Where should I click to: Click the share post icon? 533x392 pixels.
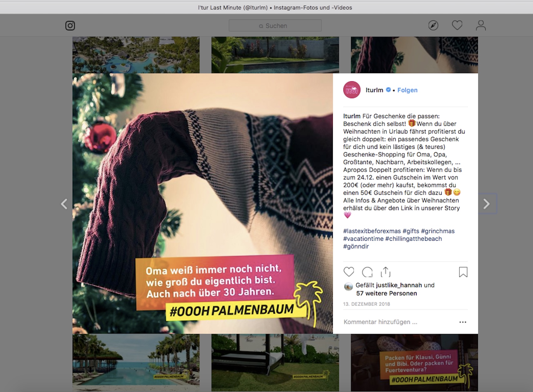pyautogui.click(x=386, y=272)
